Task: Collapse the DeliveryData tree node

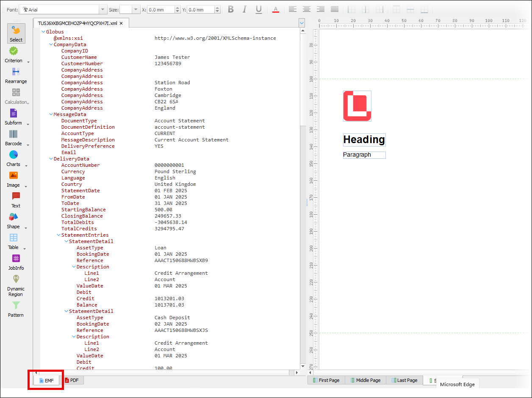Action: click(51, 159)
